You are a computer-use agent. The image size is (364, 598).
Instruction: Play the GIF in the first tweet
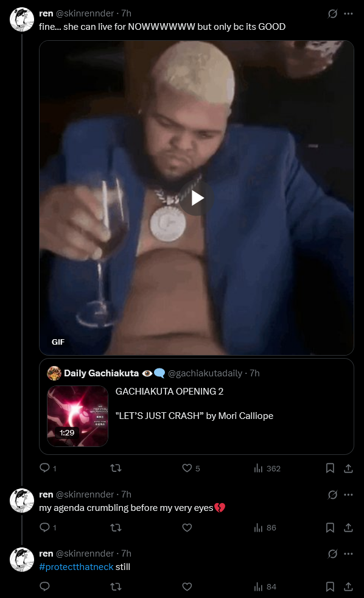[197, 199]
